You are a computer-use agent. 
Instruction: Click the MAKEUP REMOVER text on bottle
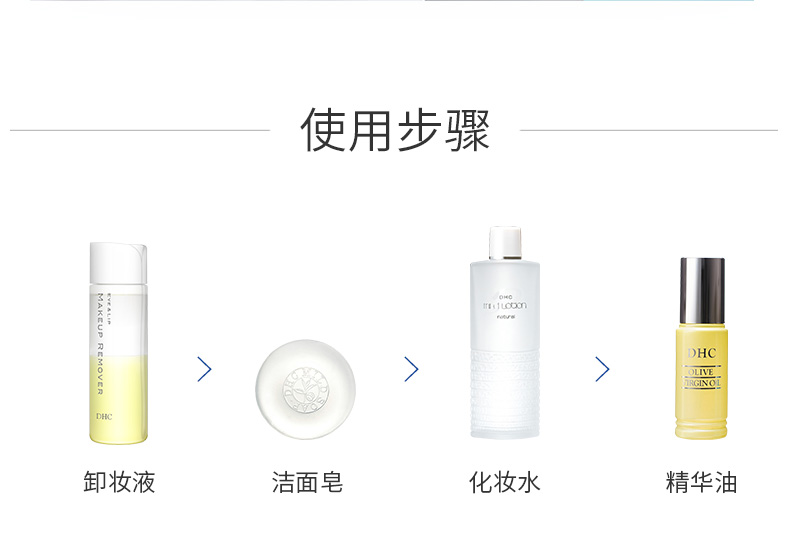click(x=100, y=344)
